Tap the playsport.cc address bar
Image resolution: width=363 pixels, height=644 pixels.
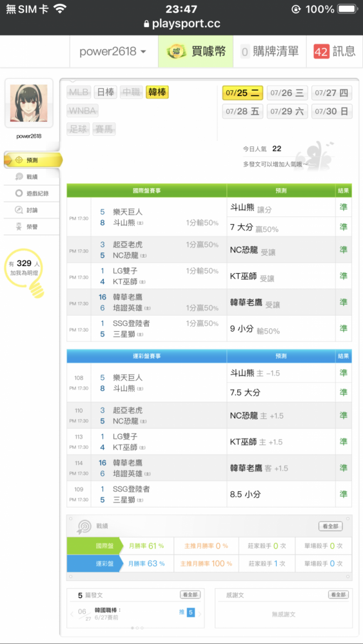(181, 24)
